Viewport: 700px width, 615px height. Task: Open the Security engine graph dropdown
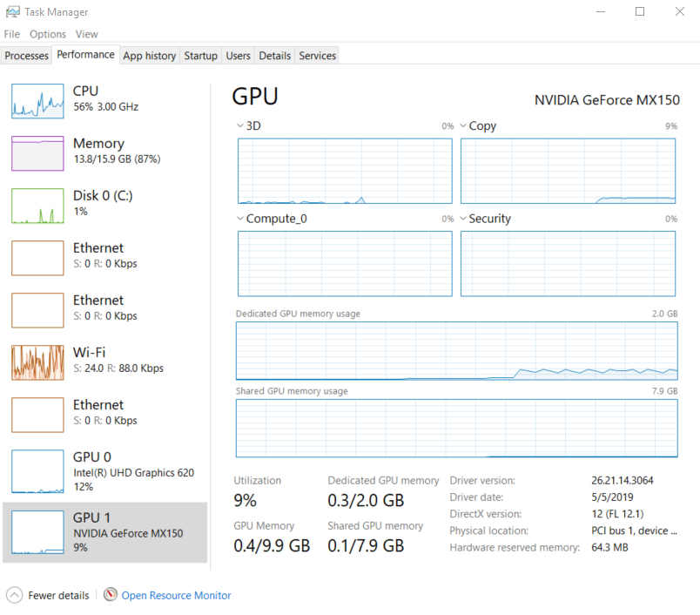click(x=464, y=219)
